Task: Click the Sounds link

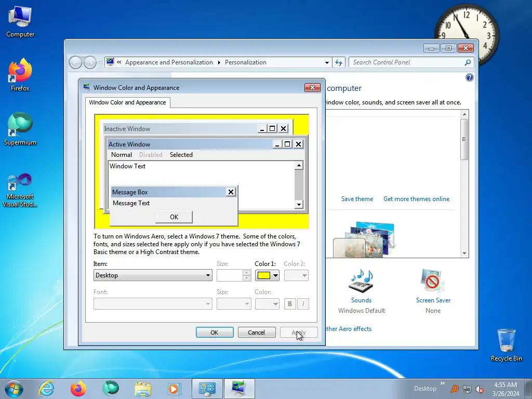Action: (361, 300)
